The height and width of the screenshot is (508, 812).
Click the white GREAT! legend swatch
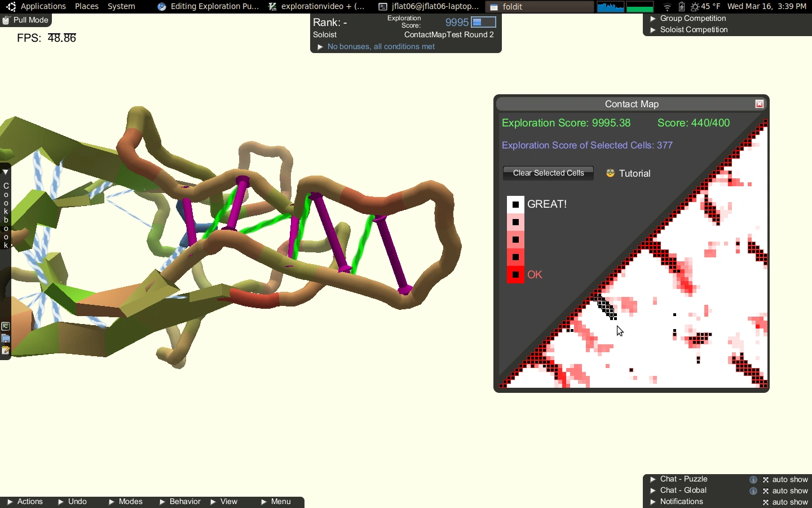click(515, 204)
